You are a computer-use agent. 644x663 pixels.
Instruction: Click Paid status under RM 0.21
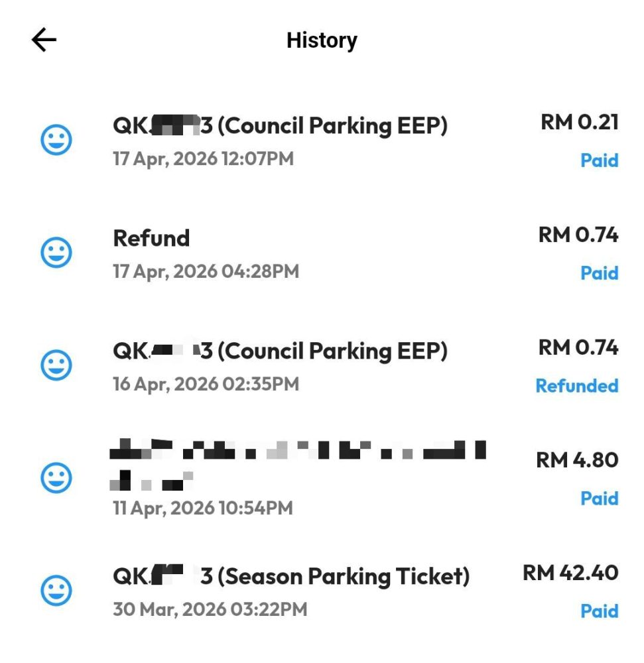pos(599,160)
